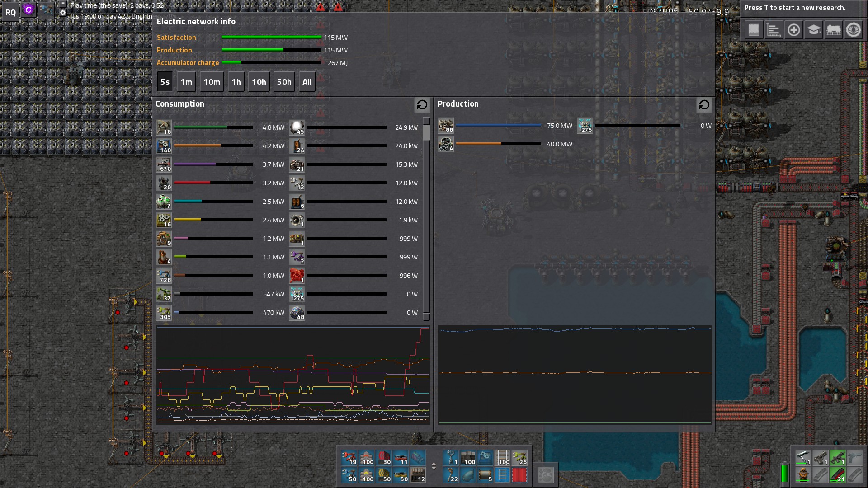Click the Consumption history graph
Image resolution: width=868 pixels, height=488 pixels.
coord(292,375)
